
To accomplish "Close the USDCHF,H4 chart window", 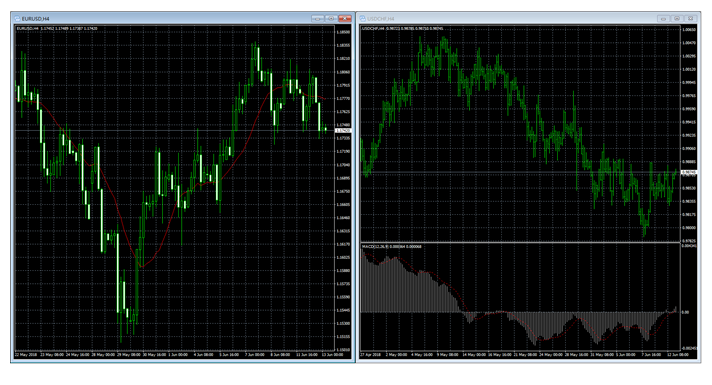I will click(691, 19).
